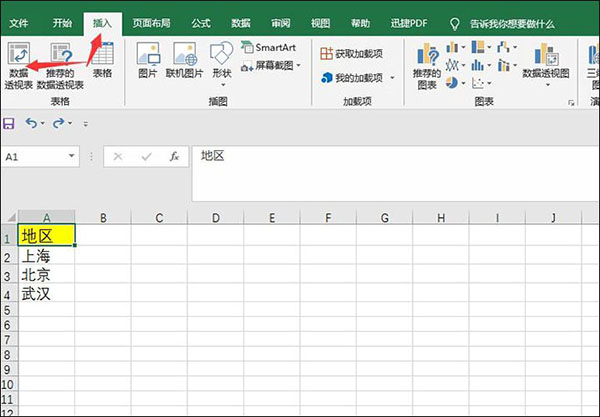600x417 pixels.
Task: Open the 页面布局 page layout tab
Action: pyautogui.click(x=151, y=21)
